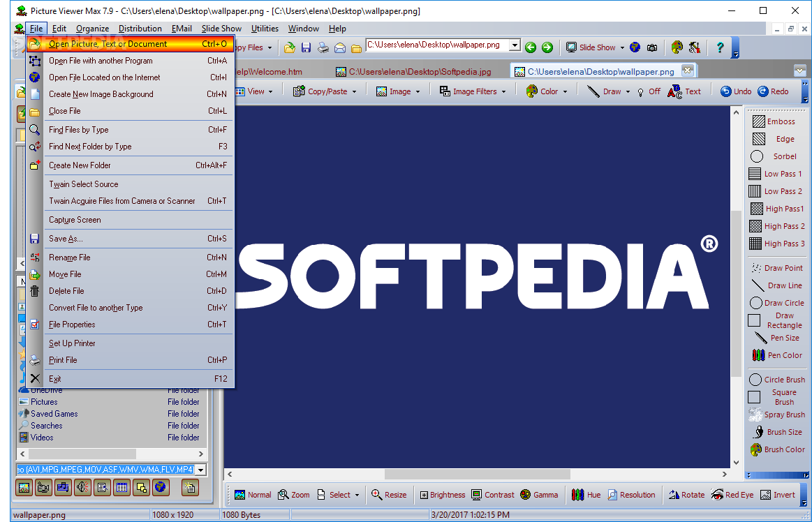Adjust the Hue
Viewport: 812px width, 522px height.
point(586,495)
